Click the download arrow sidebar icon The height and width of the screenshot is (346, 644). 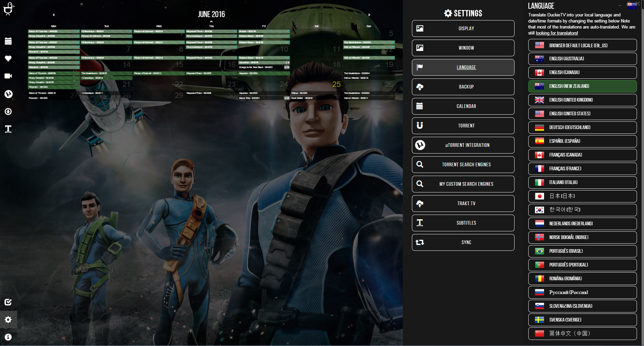[x=8, y=111]
